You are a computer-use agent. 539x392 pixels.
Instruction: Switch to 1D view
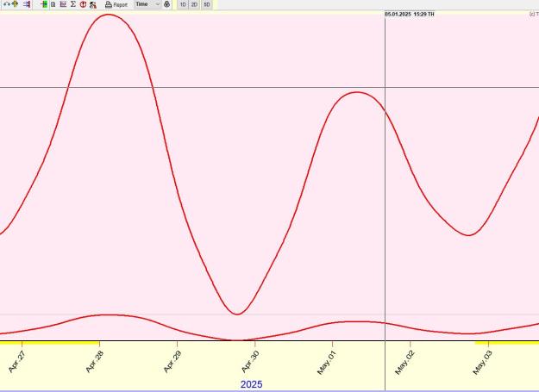(183, 5)
